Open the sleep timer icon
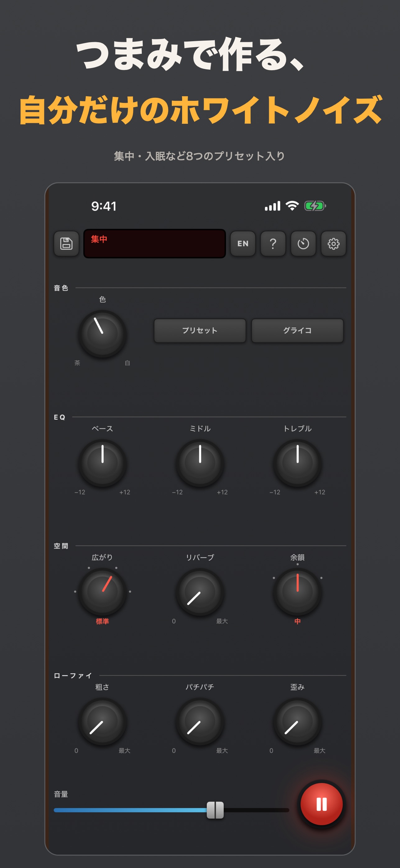The width and height of the screenshot is (400, 868). [303, 244]
